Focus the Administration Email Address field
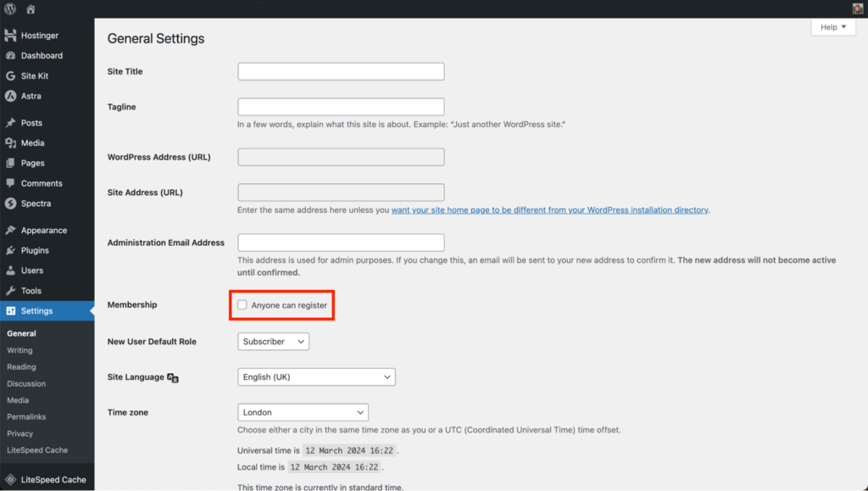This screenshot has width=868, height=491. pyautogui.click(x=341, y=243)
